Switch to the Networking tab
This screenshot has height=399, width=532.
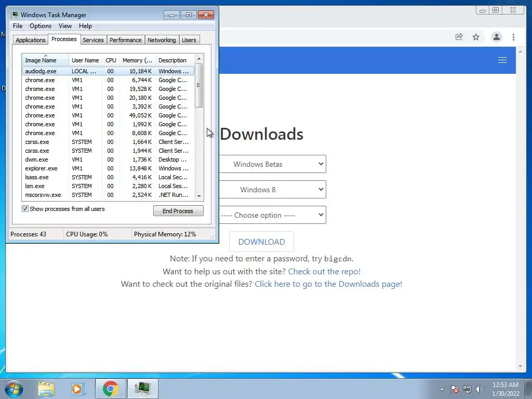click(162, 40)
